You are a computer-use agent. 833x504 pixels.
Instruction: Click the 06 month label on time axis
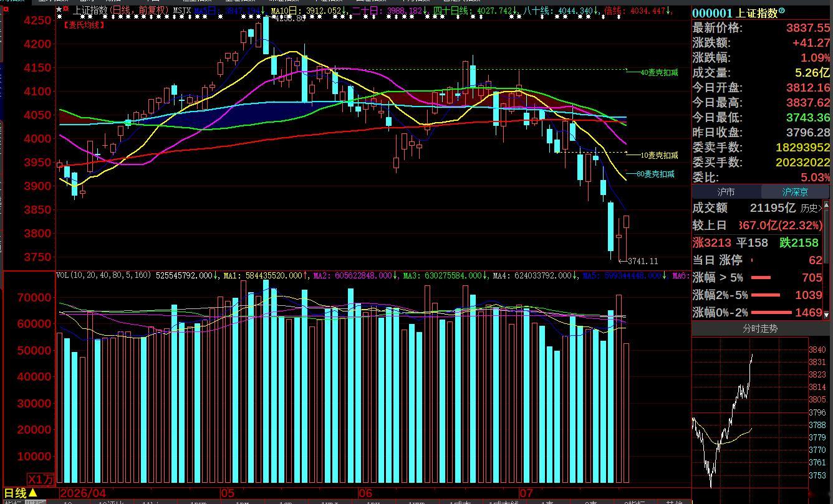[365, 493]
